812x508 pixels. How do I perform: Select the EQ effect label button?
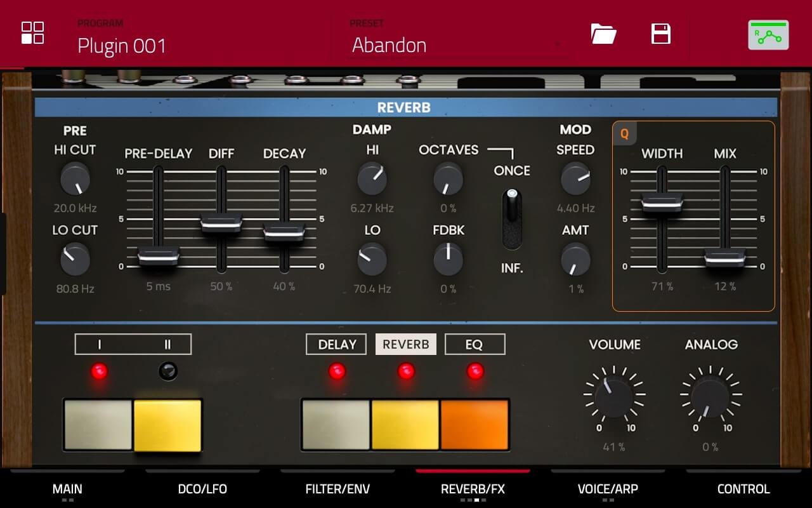tap(475, 344)
